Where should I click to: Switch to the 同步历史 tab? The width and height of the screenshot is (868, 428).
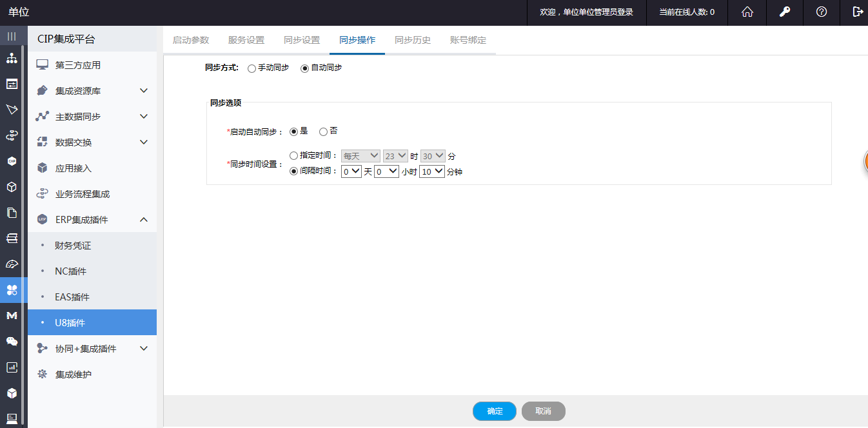(413, 40)
